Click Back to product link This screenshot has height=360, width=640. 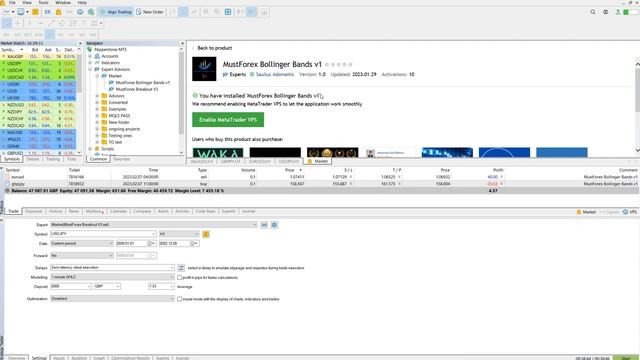(x=215, y=48)
